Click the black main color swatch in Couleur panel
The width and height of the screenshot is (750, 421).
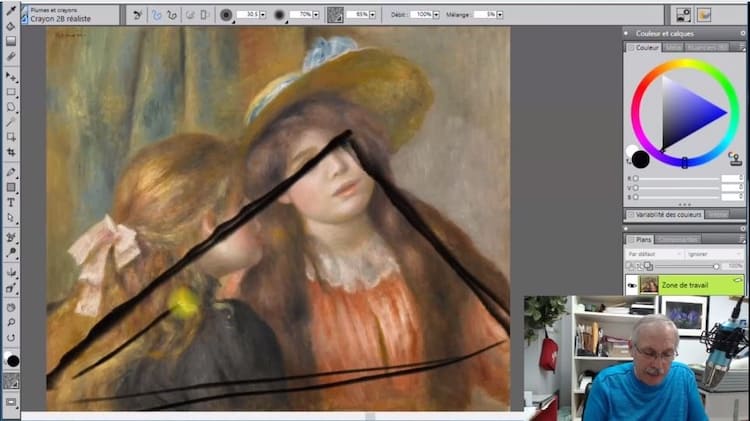pyautogui.click(x=640, y=160)
